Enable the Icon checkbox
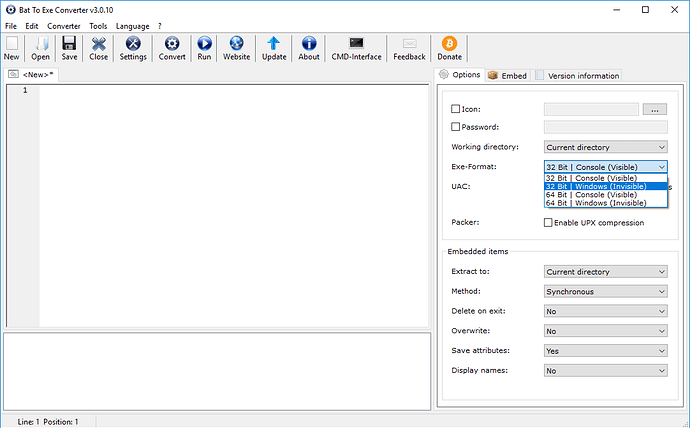This screenshot has height=428, width=690. point(457,109)
